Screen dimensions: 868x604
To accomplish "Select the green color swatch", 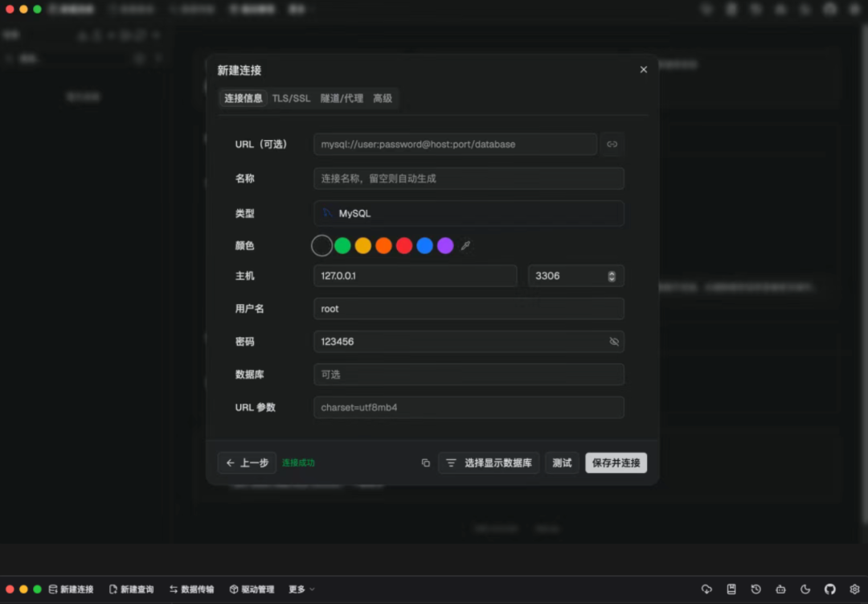I will 342,245.
